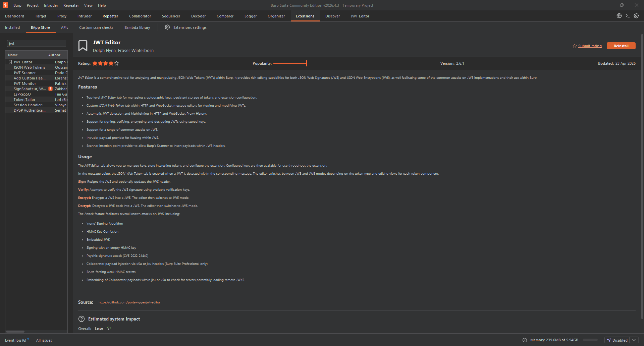Image resolution: width=644 pixels, height=346 pixels.
Task: Select the DPoP Authentica... extension row
Action: (37, 110)
